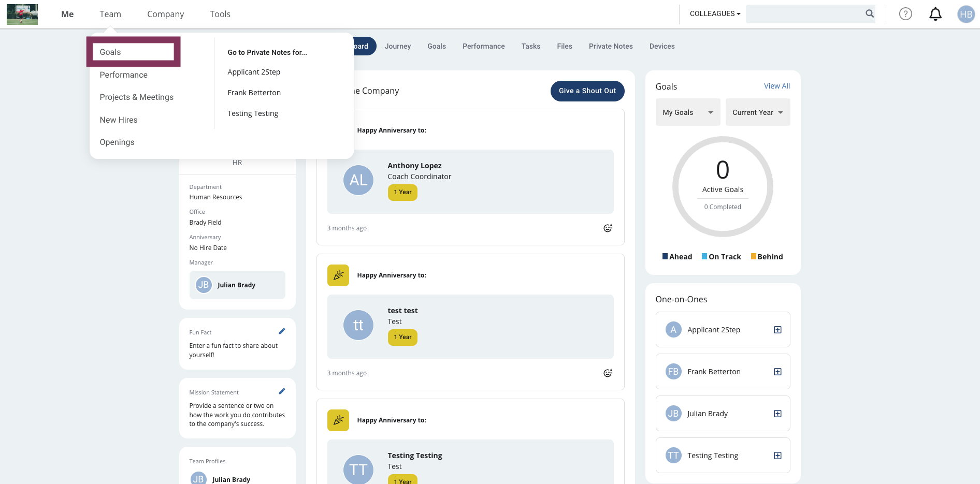
Task: Click the magnifier search icon
Action: point(870,13)
